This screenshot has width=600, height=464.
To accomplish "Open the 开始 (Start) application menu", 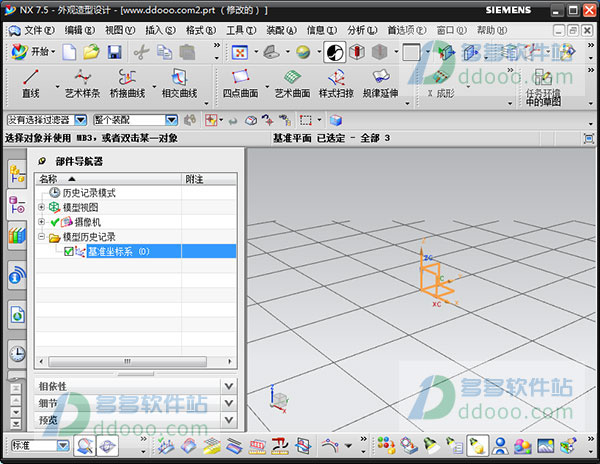I will point(33,52).
